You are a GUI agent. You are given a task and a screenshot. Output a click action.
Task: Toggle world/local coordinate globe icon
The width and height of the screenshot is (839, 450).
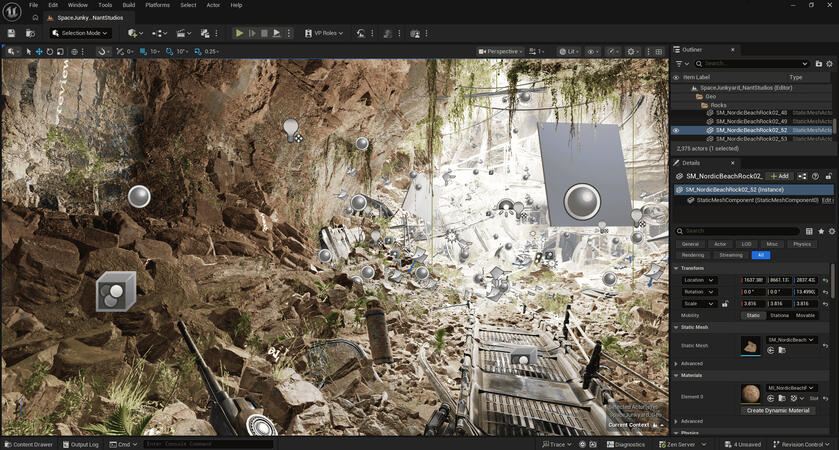(74, 52)
